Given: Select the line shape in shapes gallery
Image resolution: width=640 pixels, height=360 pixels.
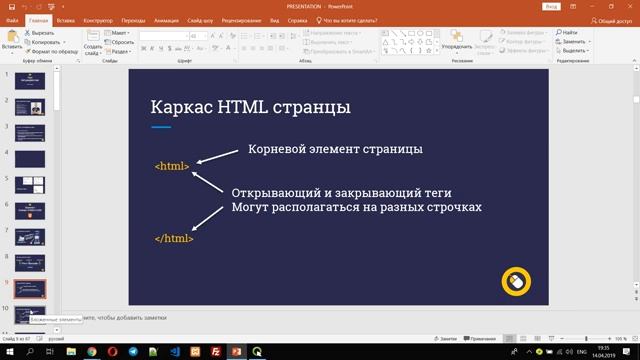Looking at the screenshot, I should point(394,33).
